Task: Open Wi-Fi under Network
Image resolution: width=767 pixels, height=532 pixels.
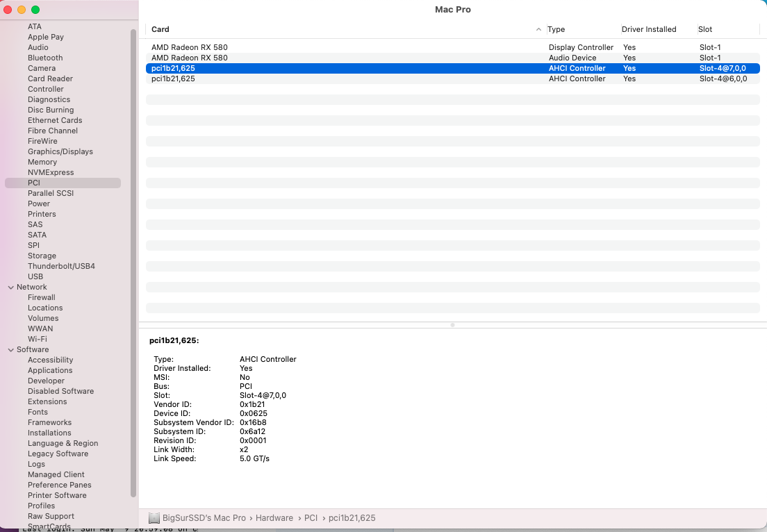Action: tap(38, 340)
